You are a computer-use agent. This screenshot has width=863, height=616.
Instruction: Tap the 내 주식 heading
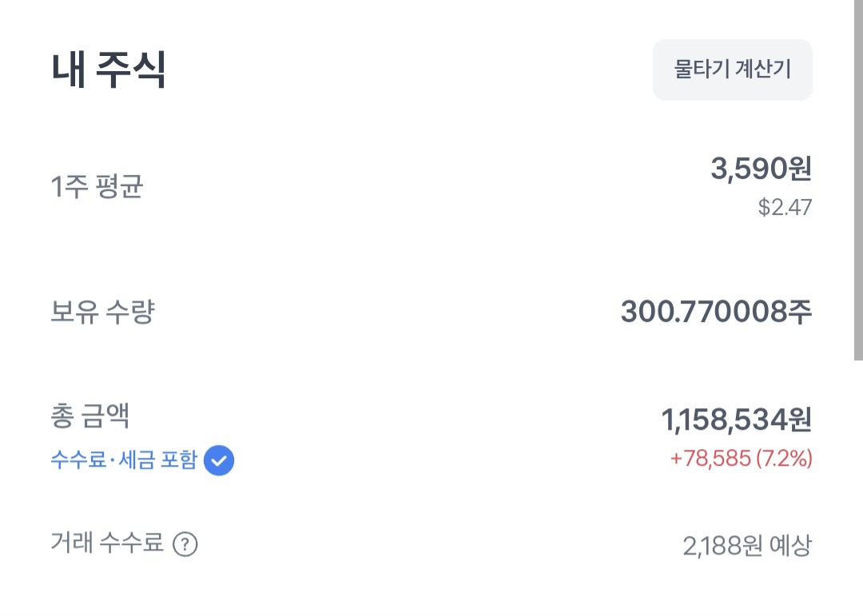pyautogui.click(x=109, y=70)
